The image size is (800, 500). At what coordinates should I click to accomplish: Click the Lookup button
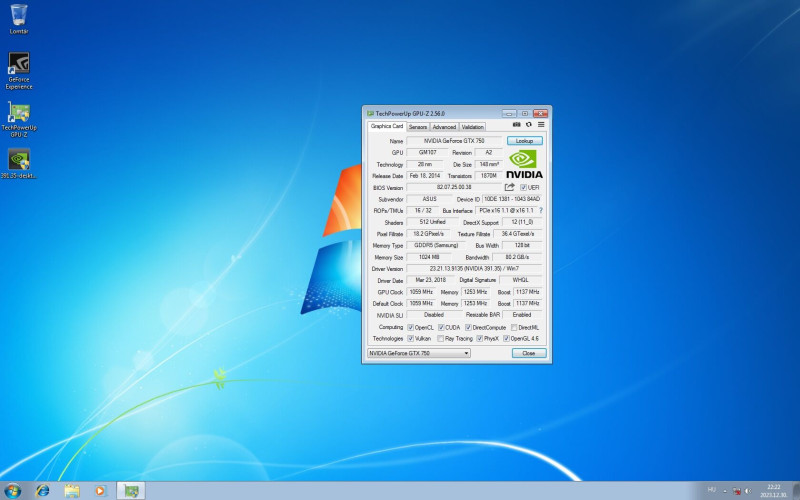(x=524, y=141)
